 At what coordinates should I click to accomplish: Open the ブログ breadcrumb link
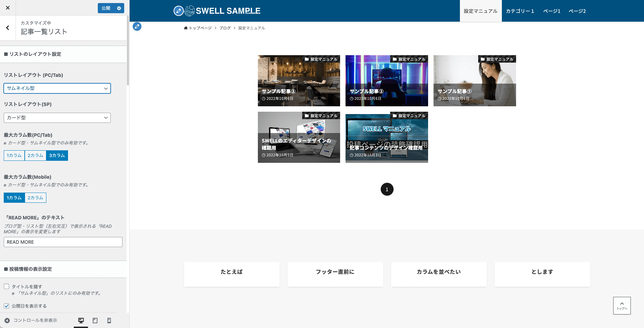click(x=225, y=28)
